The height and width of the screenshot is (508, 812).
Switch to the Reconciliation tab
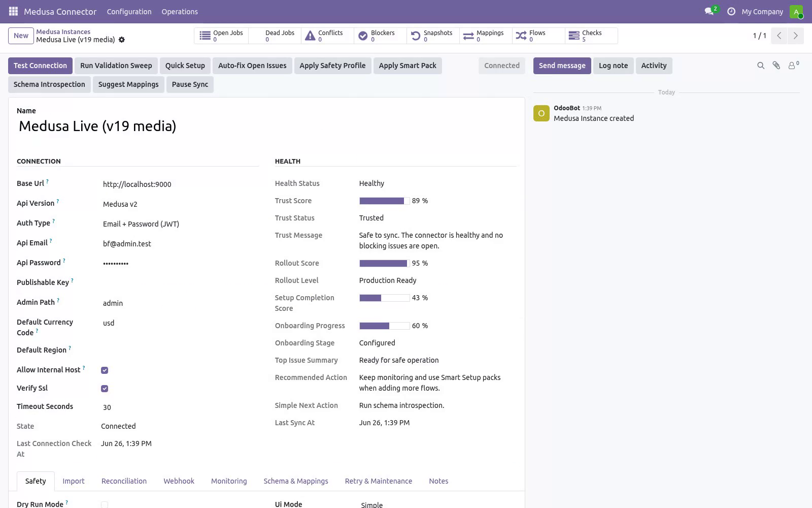pyautogui.click(x=124, y=481)
